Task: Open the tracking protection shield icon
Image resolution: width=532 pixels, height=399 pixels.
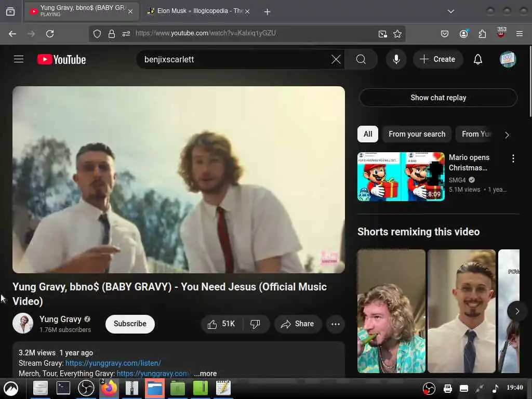Action: coord(97,34)
